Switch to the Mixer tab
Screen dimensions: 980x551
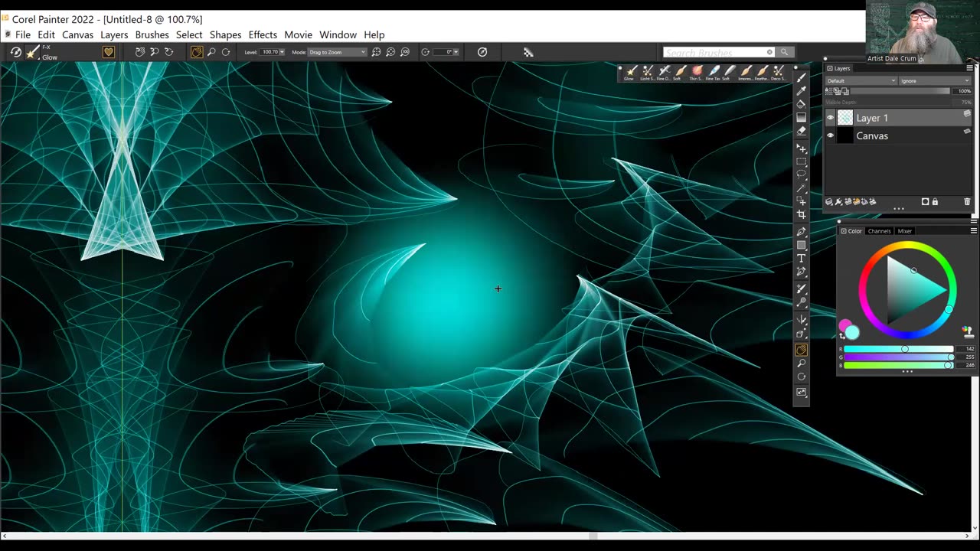point(905,231)
